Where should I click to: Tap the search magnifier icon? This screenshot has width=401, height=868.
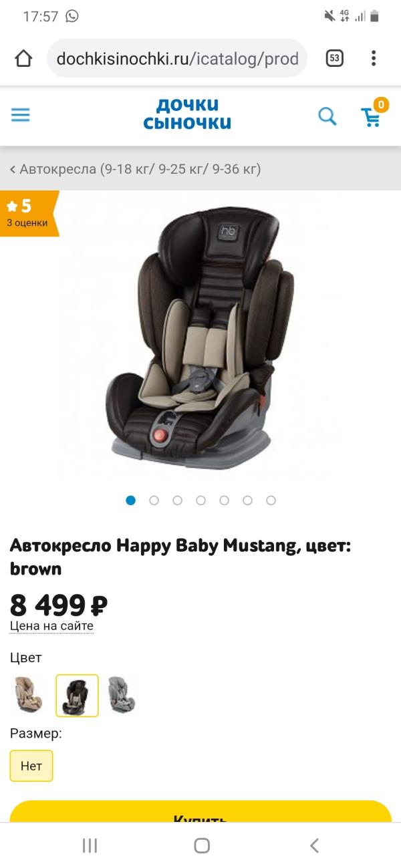pos(327,116)
